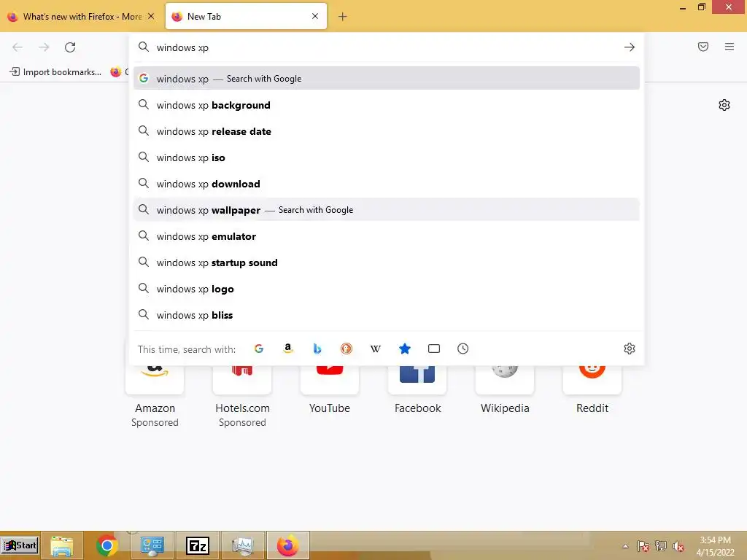This screenshot has width=747, height=560.
Task: Open network status tray icon
Action: pyautogui.click(x=661, y=546)
